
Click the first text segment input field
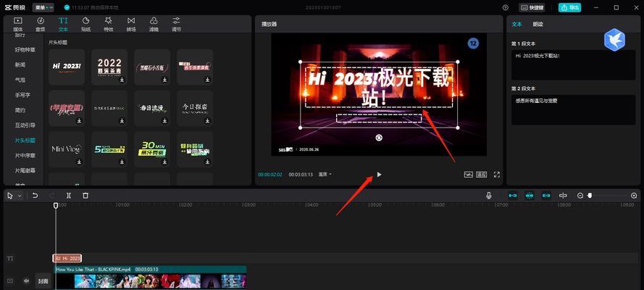coord(573,65)
